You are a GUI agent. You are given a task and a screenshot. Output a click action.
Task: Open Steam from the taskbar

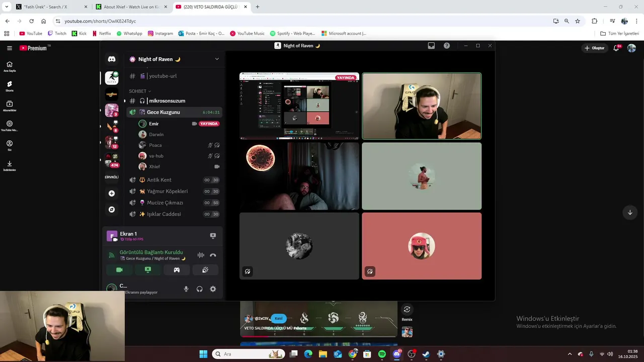point(426,354)
